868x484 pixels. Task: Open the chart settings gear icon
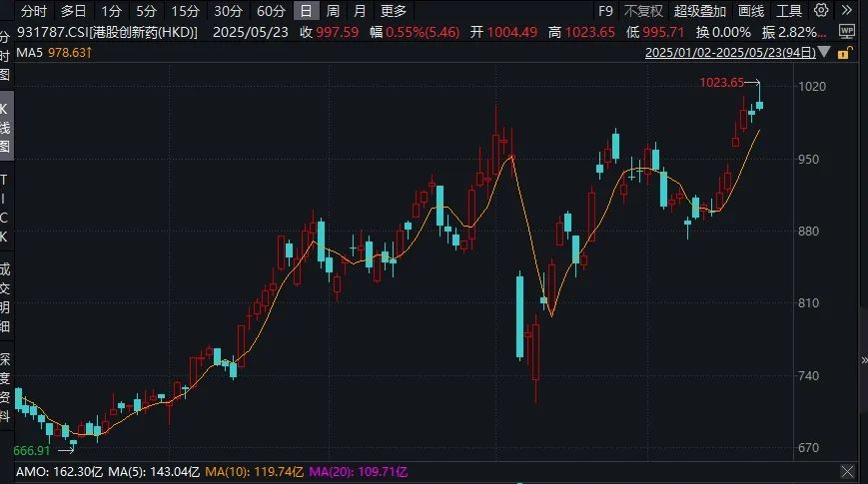(x=820, y=11)
